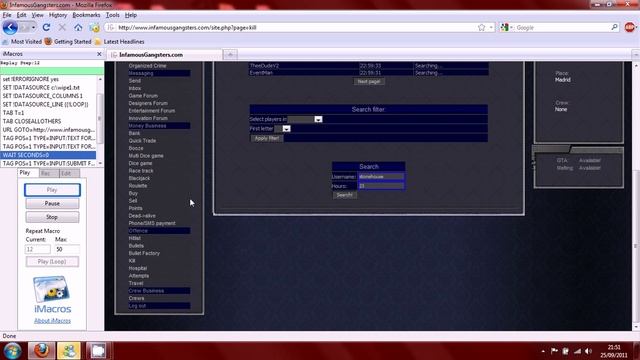Viewport: 640px width, 360px height.
Task: Click the greyed Play button
Action: tap(52, 190)
